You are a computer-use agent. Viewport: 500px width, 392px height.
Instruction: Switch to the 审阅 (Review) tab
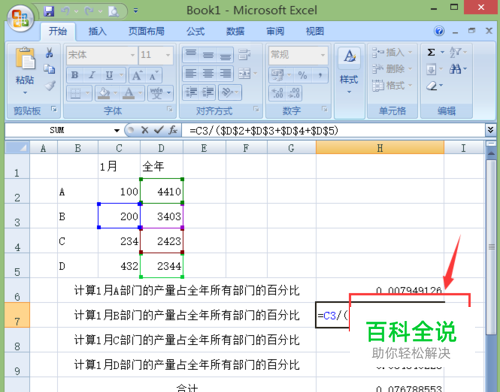pos(275,31)
